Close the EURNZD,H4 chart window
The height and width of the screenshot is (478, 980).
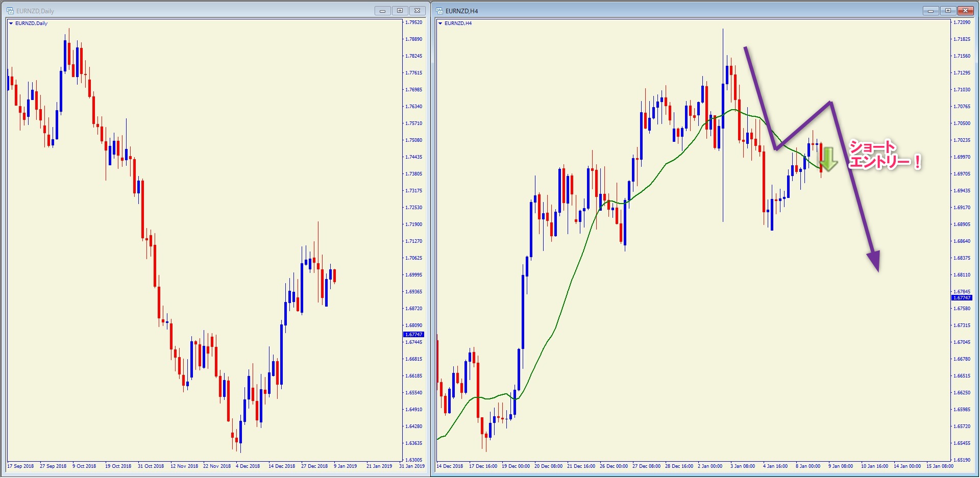click(966, 11)
